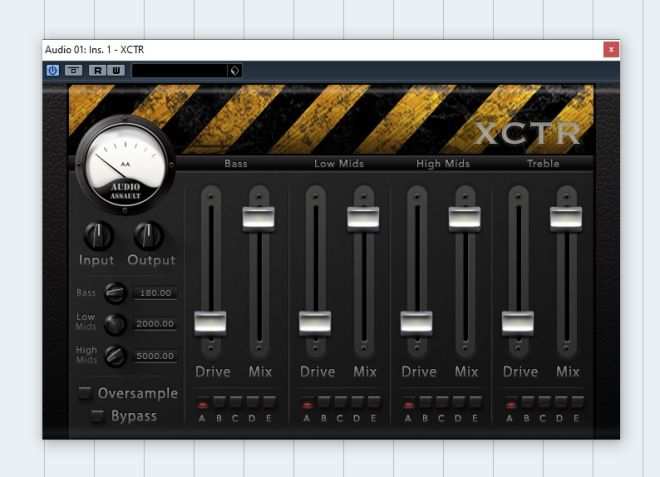Toggle the plugin power activate button
This screenshot has width=660, height=477.
[53, 70]
